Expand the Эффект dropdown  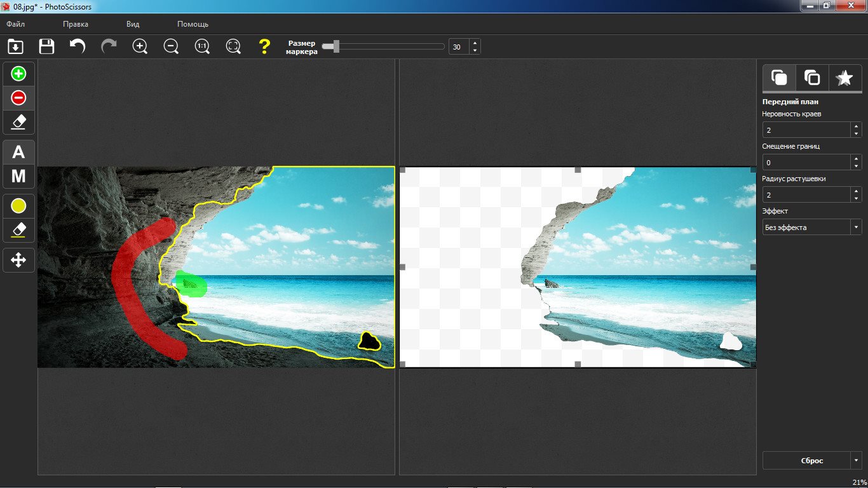tap(856, 227)
